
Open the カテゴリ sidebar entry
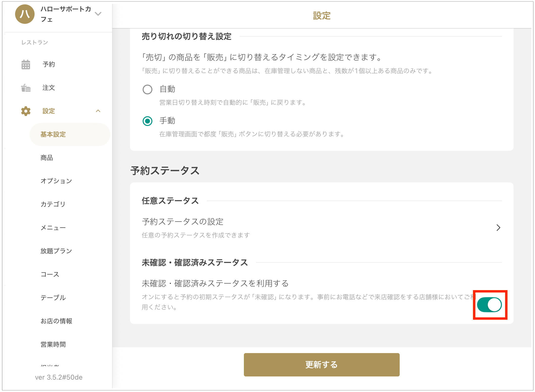(53, 204)
